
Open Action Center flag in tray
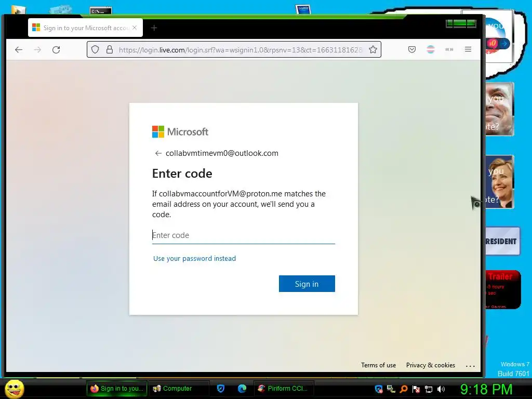coord(416,389)
